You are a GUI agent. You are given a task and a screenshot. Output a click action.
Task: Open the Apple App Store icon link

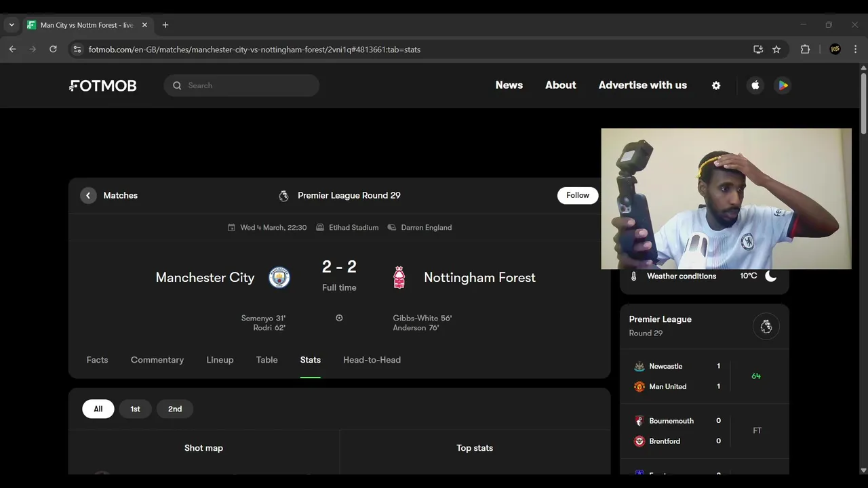[755, 85]
